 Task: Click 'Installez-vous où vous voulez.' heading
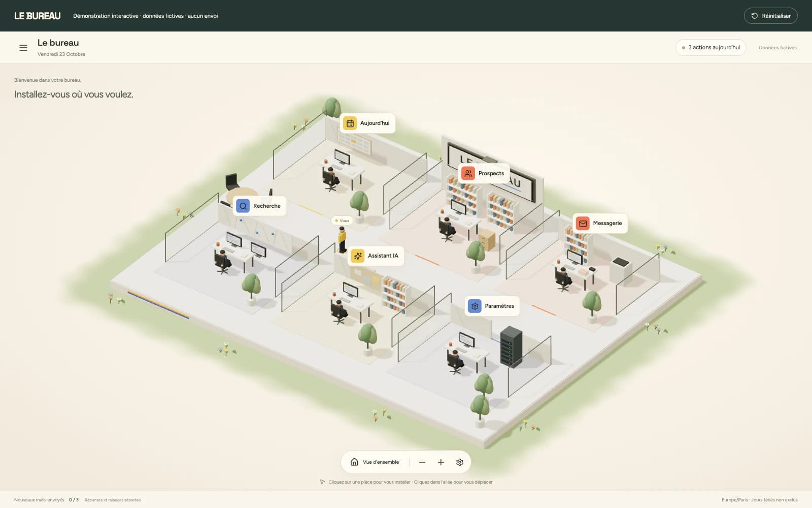pos(74,94)
